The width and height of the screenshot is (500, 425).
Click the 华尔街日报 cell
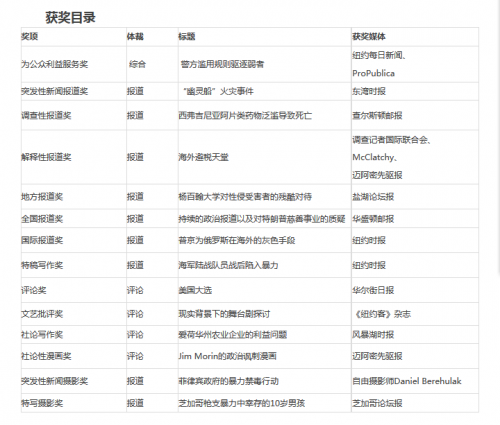(373, 290)
